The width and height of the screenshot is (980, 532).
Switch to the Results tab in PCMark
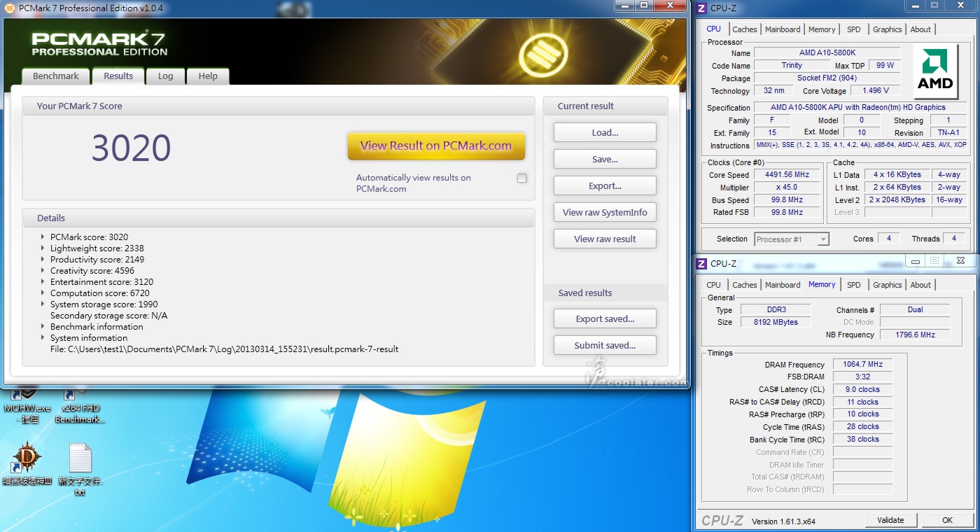(x=118, y=76)
